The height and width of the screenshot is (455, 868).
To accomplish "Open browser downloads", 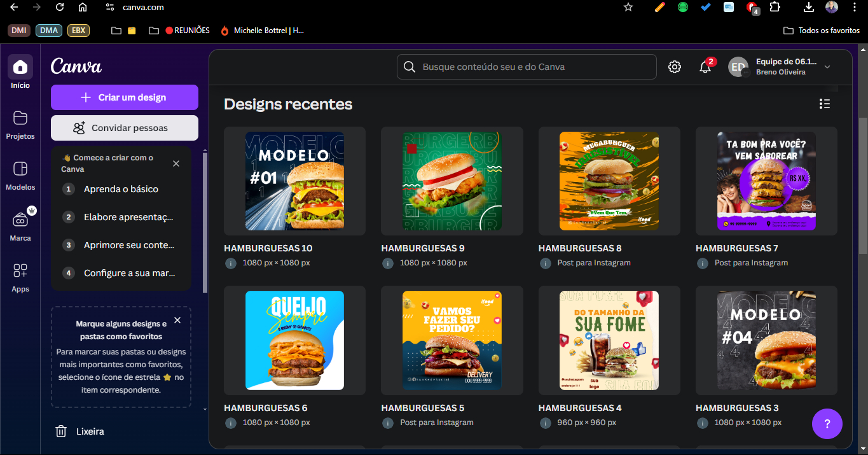I will coord(809,8).
